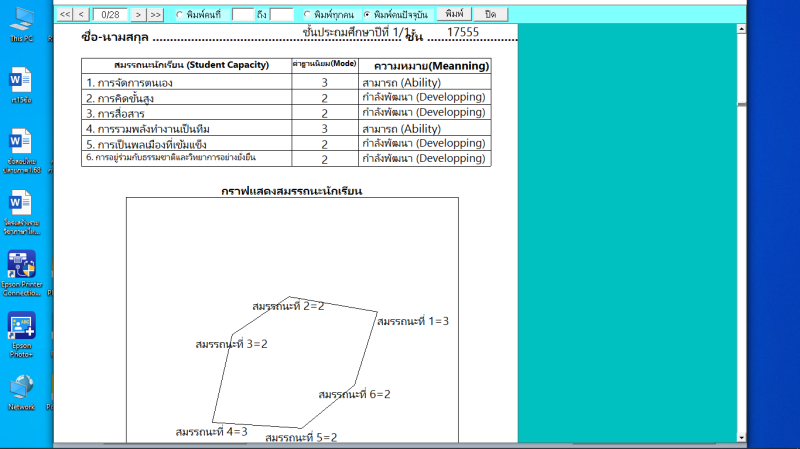Image resolution: width=800 pixels, height=449 pixels.
Task: Open the Epson Photo+ desktop icon
Action: click(21, 328)
